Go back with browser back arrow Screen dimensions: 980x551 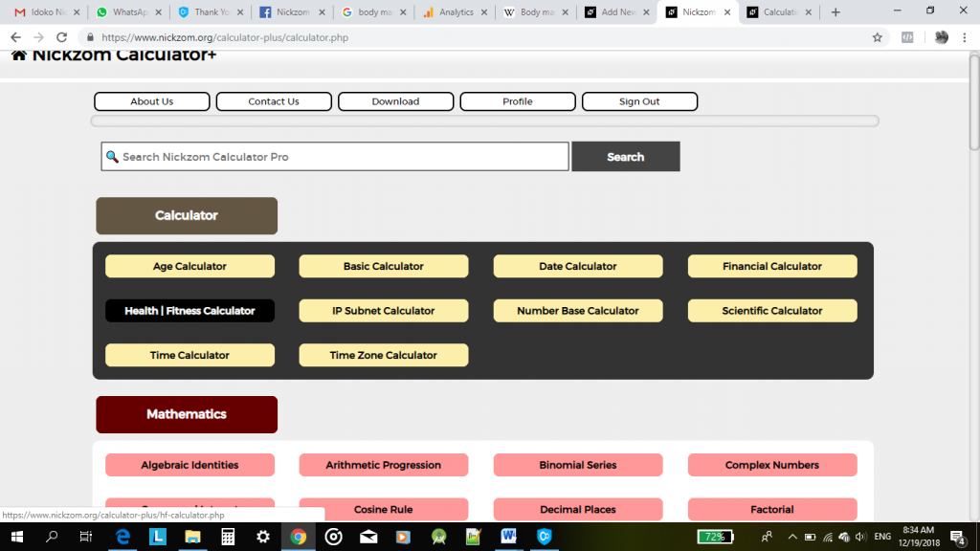[15, 37]
